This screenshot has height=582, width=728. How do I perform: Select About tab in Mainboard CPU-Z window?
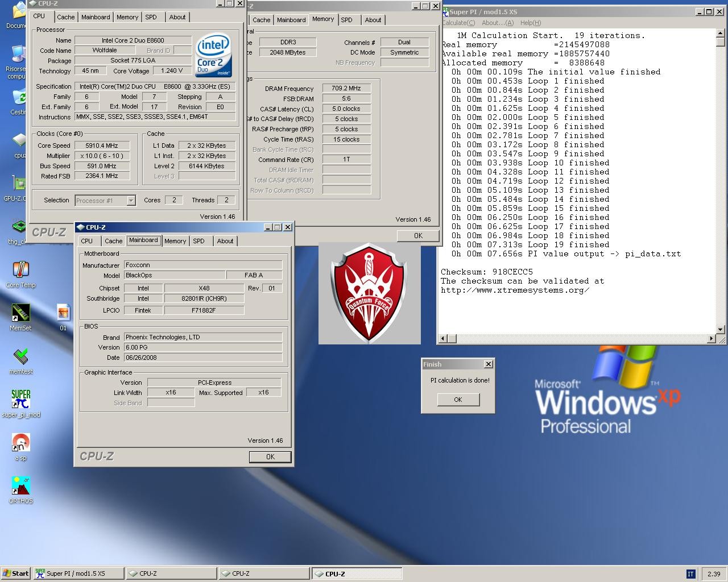[225, 241]
